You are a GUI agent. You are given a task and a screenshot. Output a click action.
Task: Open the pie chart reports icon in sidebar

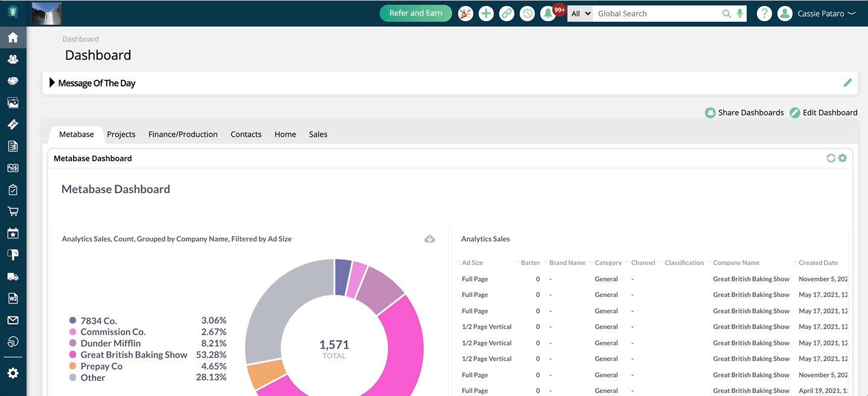coord(13,342)
